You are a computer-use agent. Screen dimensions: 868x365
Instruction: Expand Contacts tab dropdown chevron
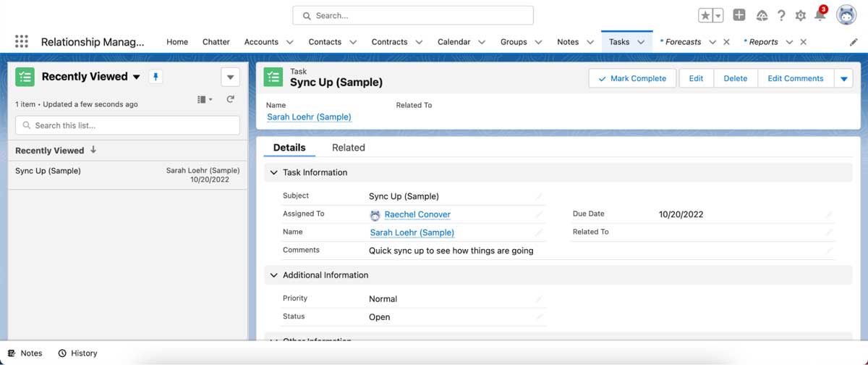pos(353,42)
